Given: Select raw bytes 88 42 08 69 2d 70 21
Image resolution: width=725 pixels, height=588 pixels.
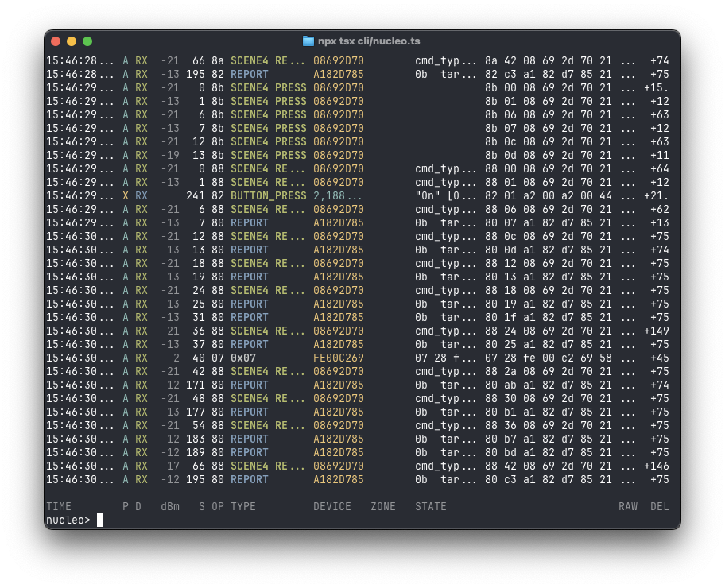Looking at the screenshot, I should point(549,466).
